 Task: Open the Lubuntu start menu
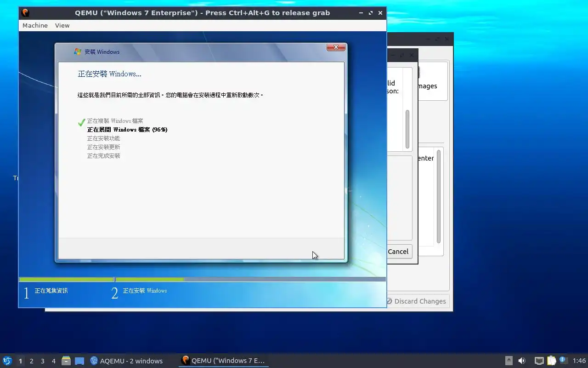pos(7,361)
